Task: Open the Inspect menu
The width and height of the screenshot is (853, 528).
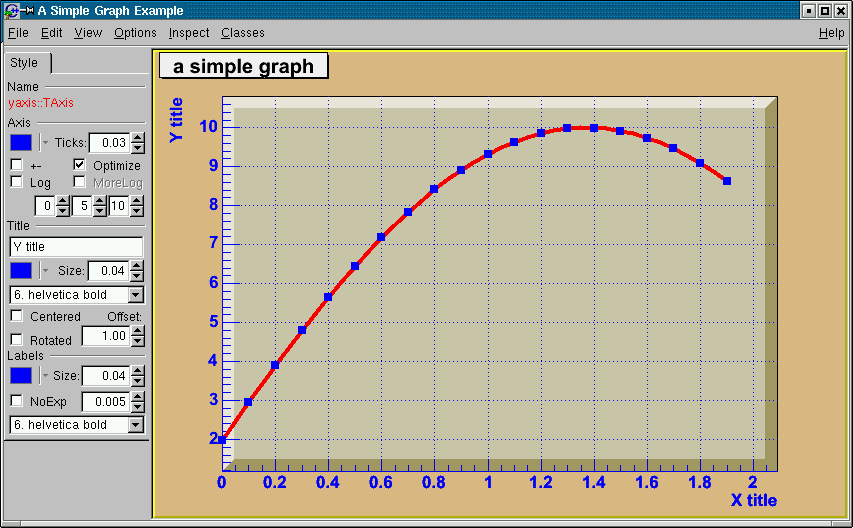Action: tap(189, 33)
